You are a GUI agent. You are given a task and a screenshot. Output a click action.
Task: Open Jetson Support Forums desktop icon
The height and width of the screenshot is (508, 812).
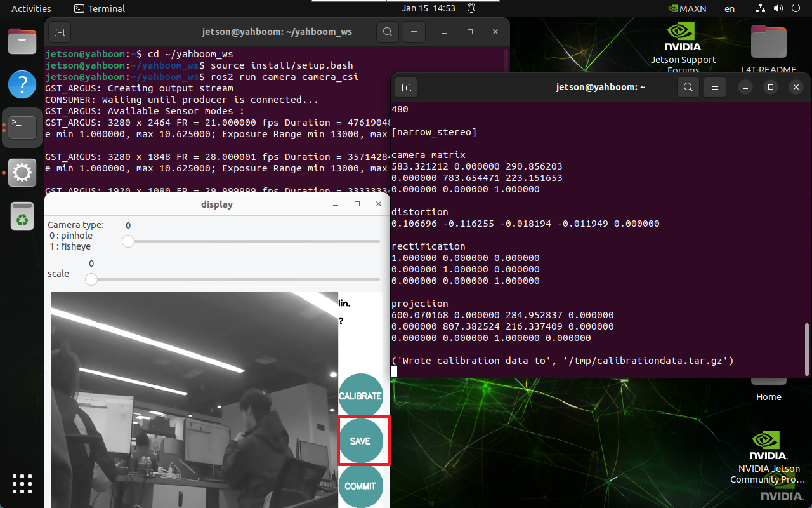(x=683, y=48)
